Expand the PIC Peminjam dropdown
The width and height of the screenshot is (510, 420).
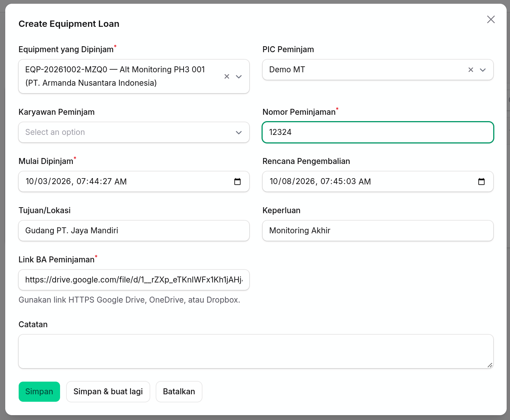(483, 70)
